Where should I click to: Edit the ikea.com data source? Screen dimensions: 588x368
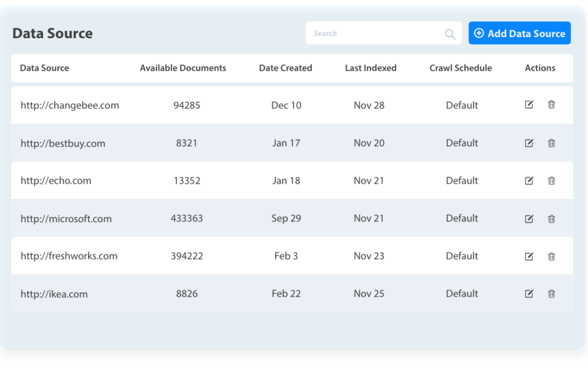click(529, 294)
